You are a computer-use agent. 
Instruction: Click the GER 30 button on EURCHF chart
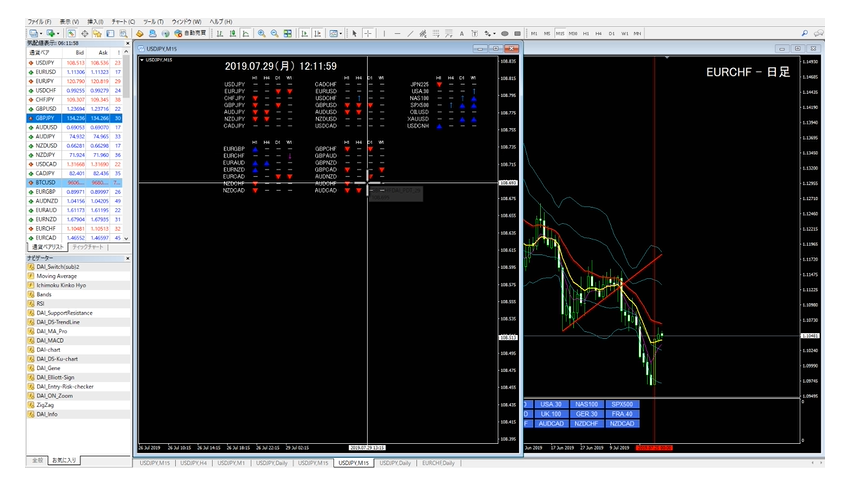586,414
